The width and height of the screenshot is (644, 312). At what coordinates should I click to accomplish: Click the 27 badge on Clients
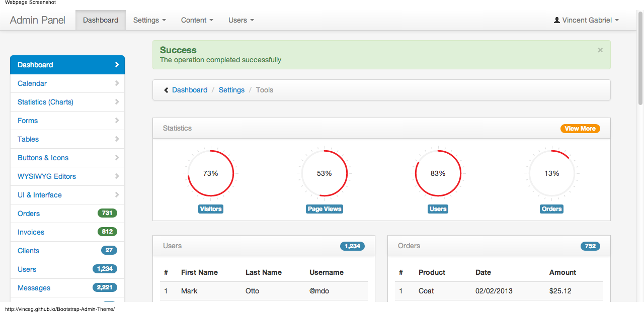point(109,250)
